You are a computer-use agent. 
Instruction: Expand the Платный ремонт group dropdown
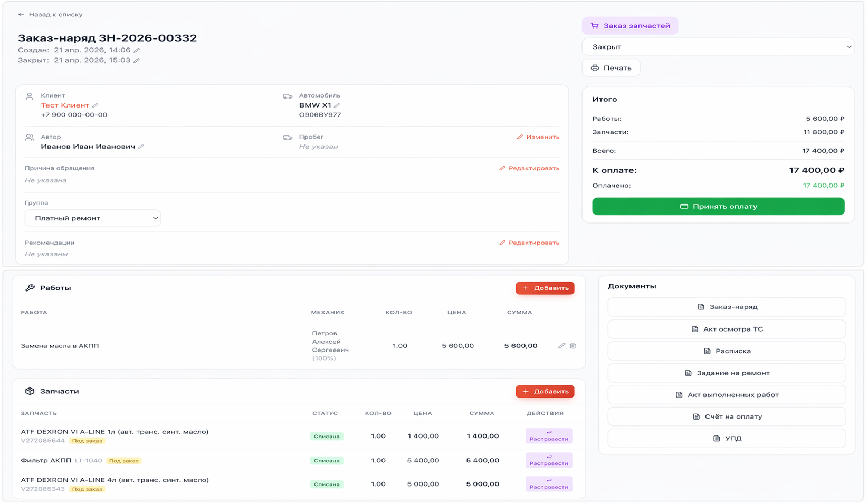coord(93,218)
